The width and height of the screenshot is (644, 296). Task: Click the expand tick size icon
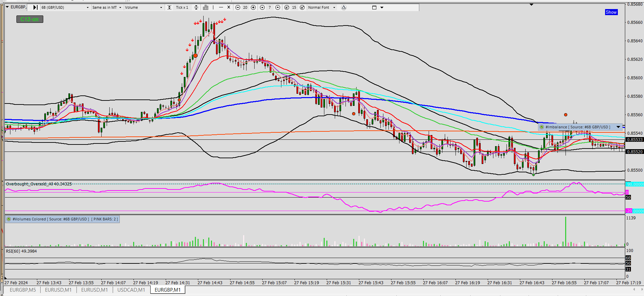coord(169,7)
